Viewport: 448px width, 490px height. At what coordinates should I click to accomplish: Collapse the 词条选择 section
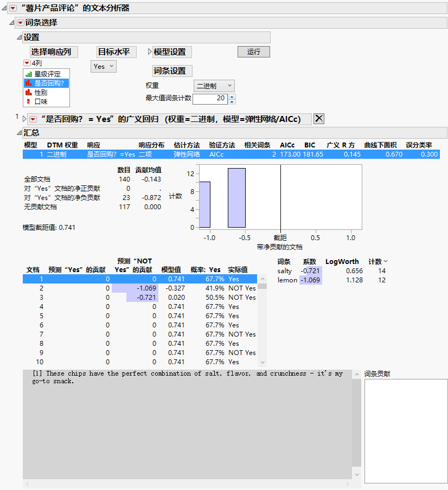pos(12,23)
